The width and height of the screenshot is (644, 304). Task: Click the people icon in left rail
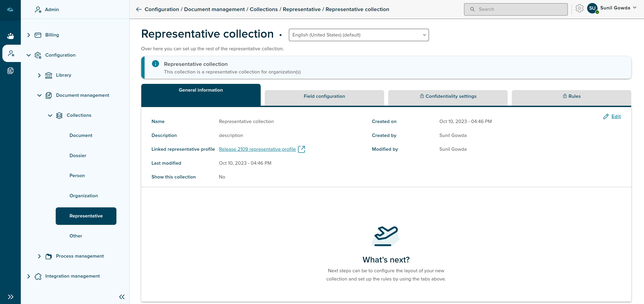10,36
